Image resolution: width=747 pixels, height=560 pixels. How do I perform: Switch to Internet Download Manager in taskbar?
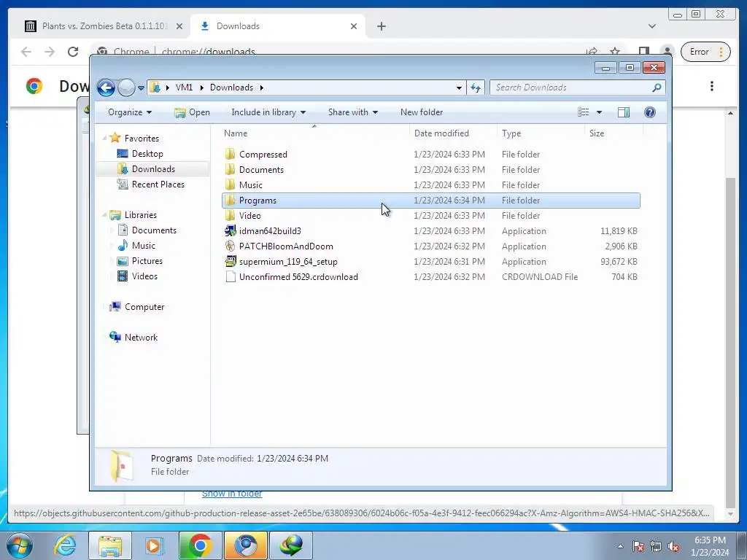(291, 545)
